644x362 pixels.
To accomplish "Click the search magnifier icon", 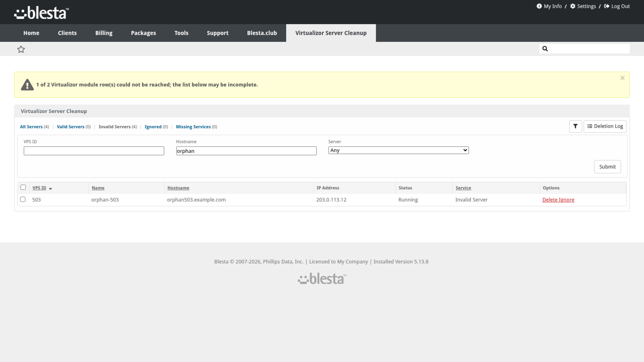I will pos(545,49).
